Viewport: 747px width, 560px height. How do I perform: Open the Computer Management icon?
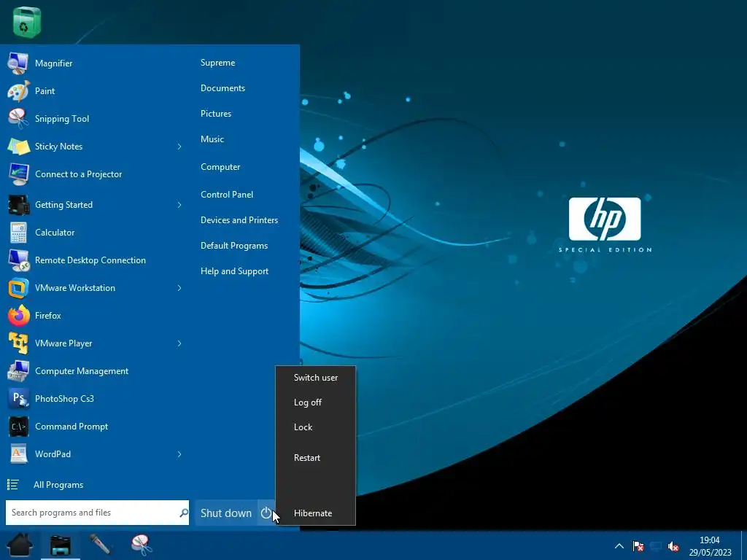coord(18,371)
